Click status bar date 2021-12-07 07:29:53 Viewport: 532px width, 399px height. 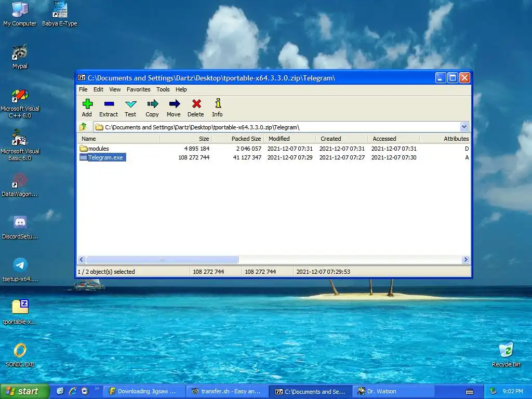323,271
